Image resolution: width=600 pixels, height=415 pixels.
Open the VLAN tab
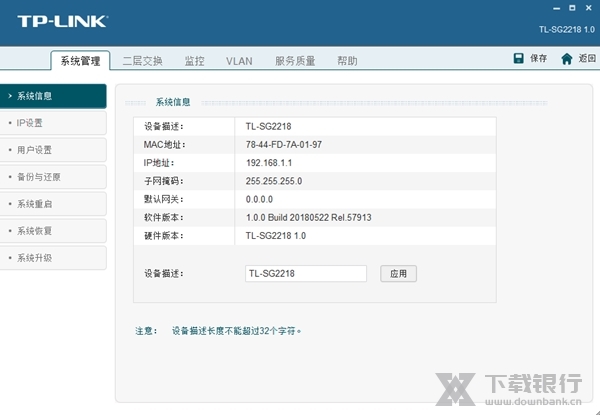239,61
